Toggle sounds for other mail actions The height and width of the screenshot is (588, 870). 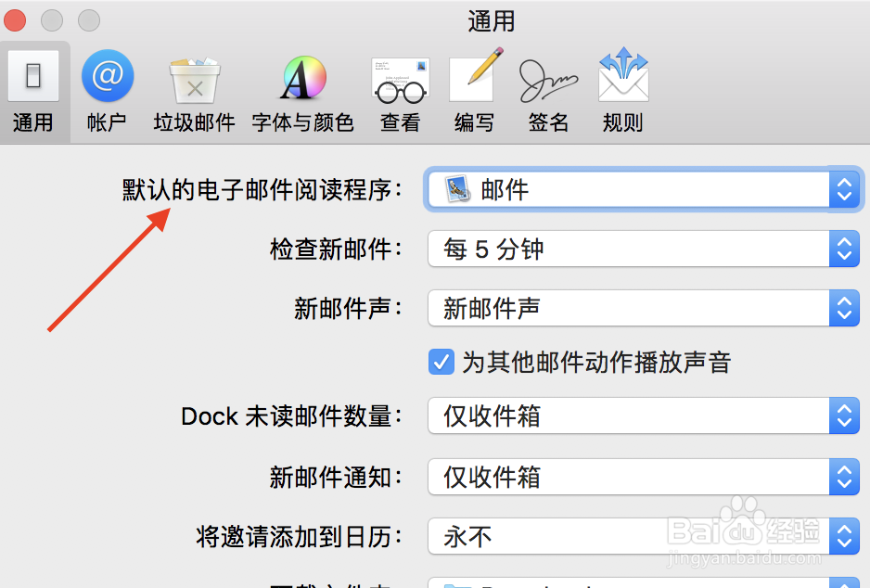[441, 362]
